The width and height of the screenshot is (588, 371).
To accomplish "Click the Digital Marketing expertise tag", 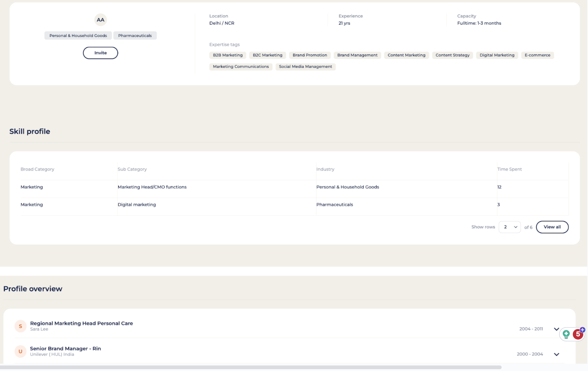I will [497, 55].
